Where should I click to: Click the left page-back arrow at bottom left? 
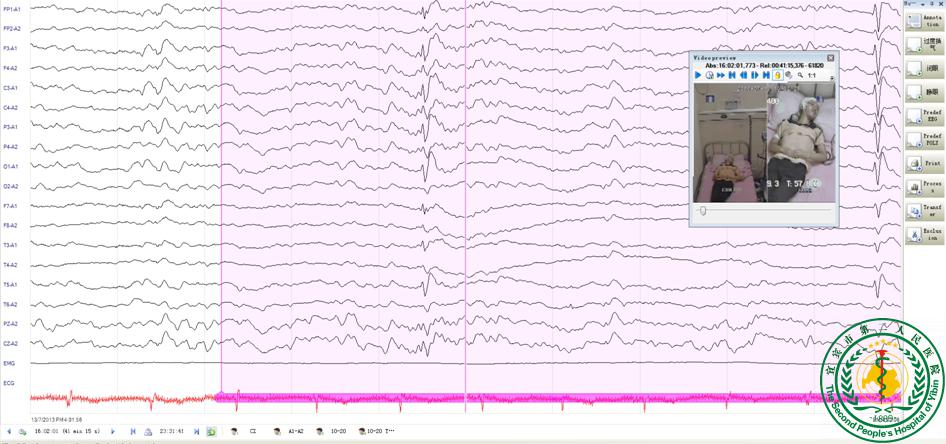click(x=9, y=431)
